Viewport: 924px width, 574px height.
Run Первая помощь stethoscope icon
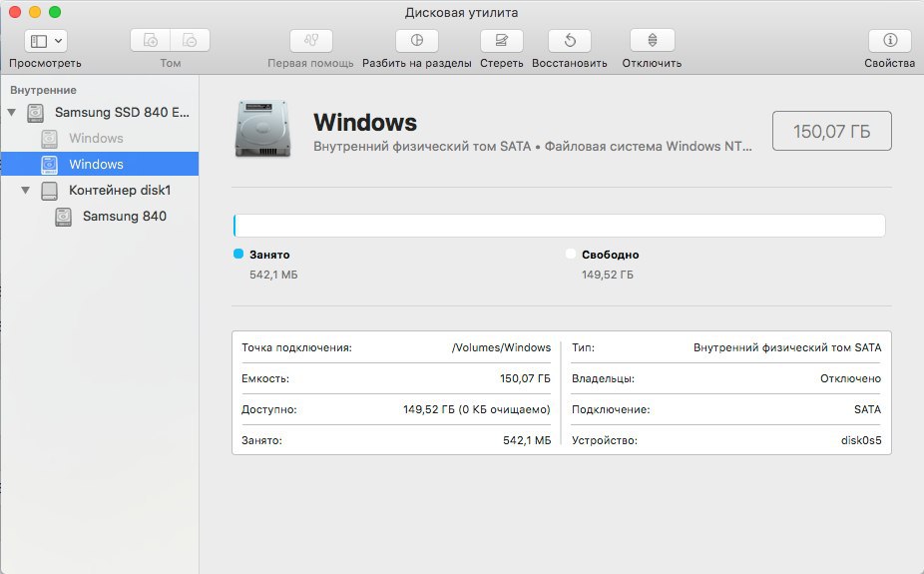coord(311,41)
